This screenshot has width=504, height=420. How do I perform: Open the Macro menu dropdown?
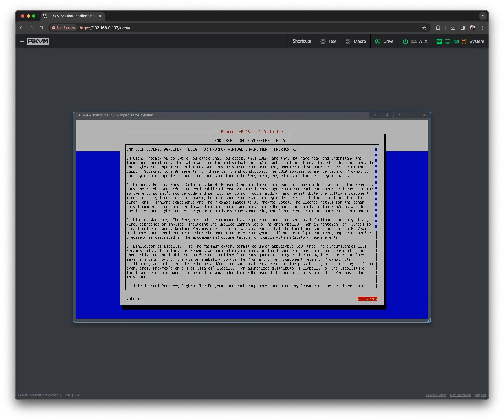pos(356,41)
